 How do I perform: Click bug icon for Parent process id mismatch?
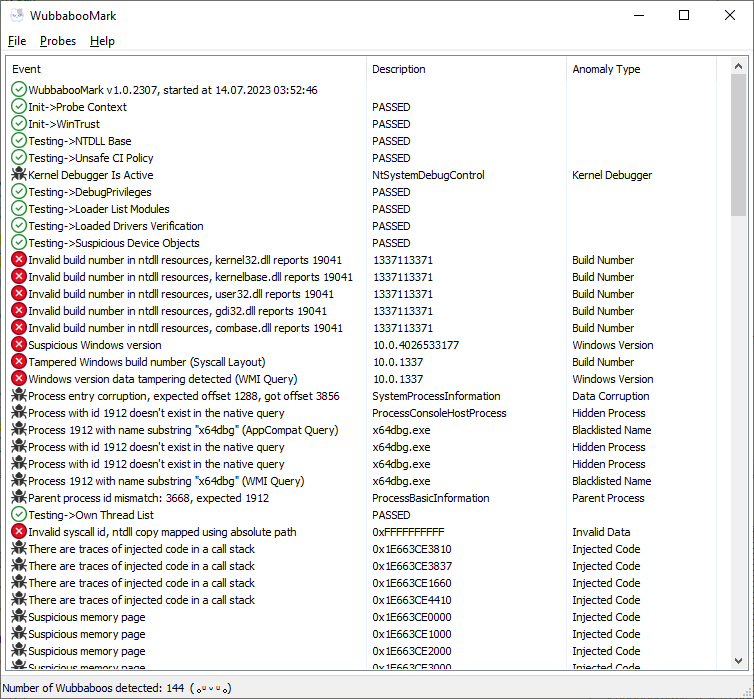[x=19, y=498]
